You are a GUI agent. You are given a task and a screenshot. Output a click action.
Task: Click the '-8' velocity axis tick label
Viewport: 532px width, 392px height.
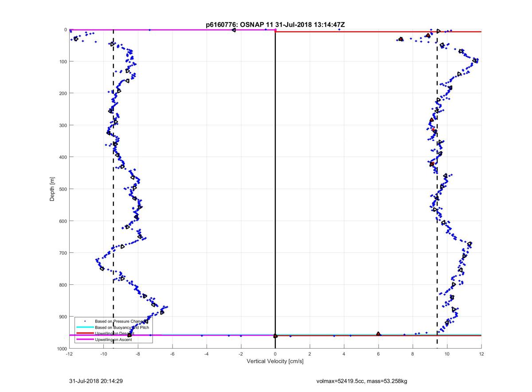[138, 354]
